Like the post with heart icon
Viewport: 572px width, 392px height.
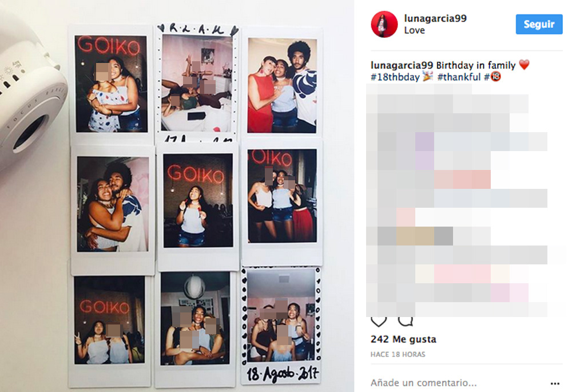[x=379, y=322]
